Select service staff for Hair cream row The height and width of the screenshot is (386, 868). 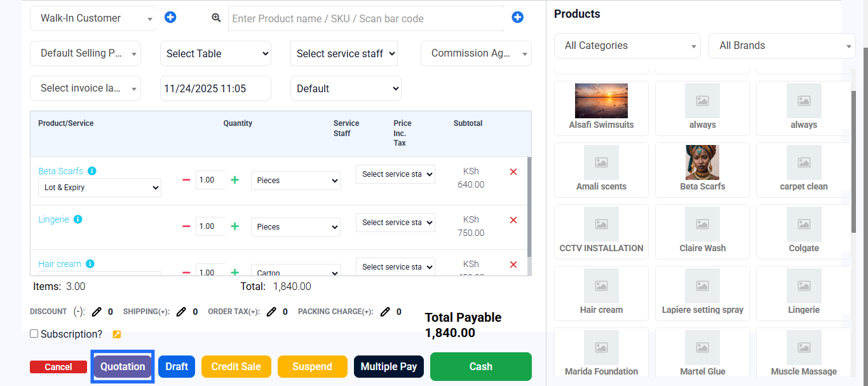pos(395,267)
